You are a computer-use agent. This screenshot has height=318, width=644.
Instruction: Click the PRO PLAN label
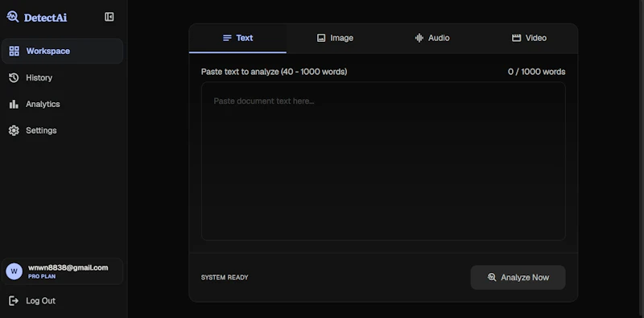pos(42,277)
